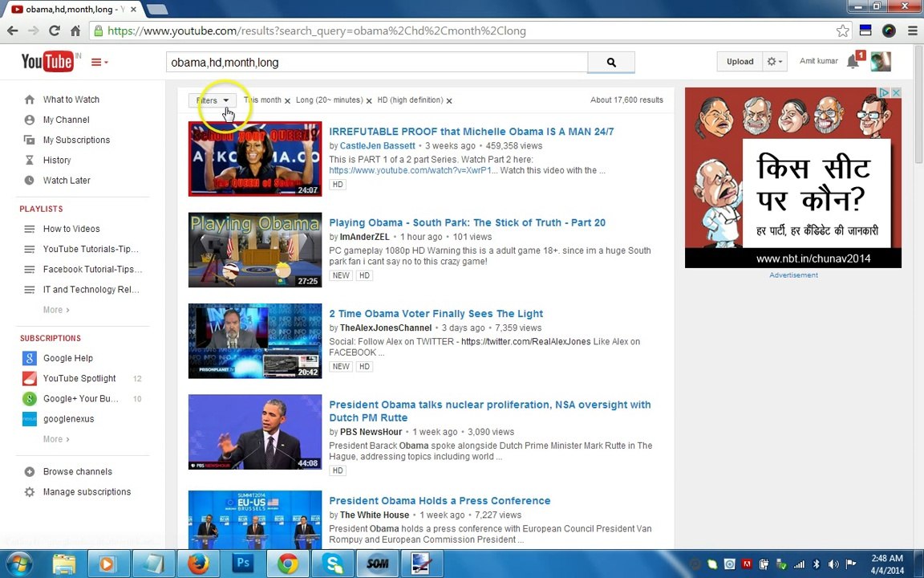Go back with the browser back arrow
The image size is (924, 578).
[12, 31]
